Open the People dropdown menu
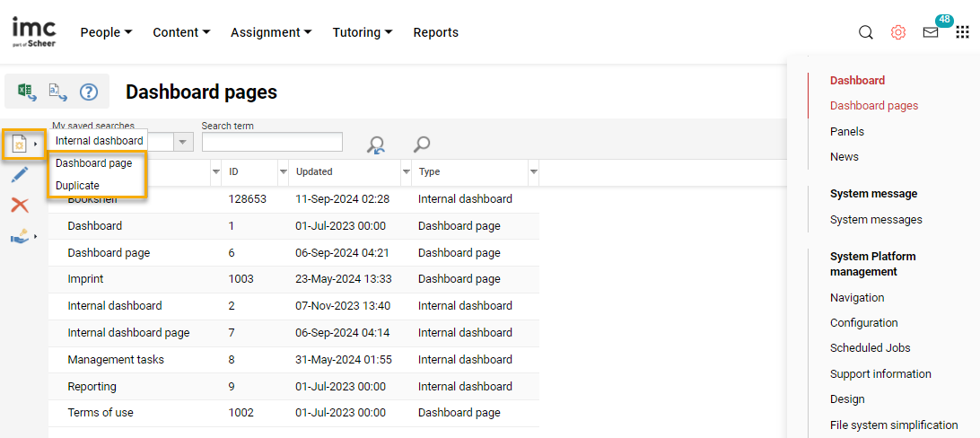 point(106,32)
